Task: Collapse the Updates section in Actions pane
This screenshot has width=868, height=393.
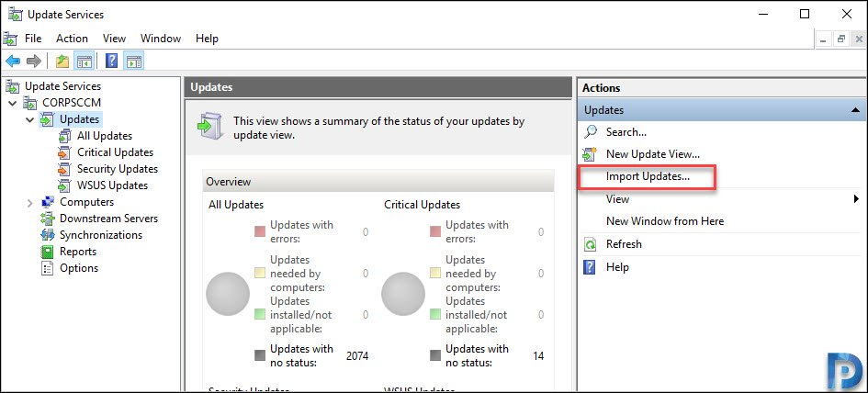Action: point(855,110)
